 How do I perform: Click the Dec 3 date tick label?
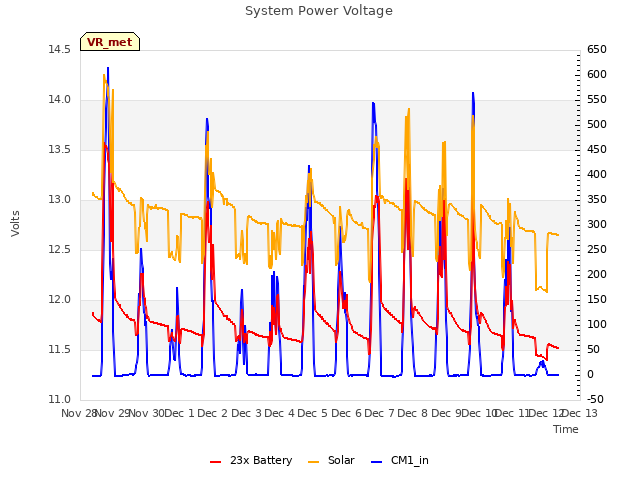[246, 413]
